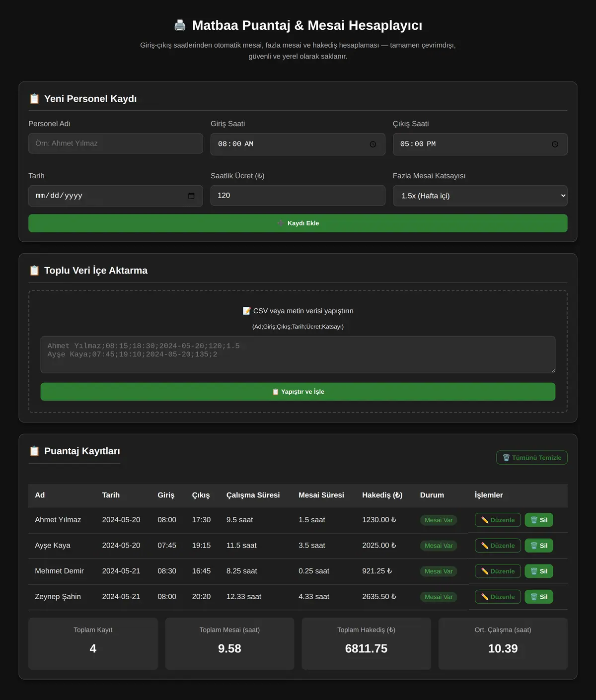Click the clipboard icon beside Yeni Personel Kaydı
Viewport: 596px width, 700px height.
[x=34, y=99]
